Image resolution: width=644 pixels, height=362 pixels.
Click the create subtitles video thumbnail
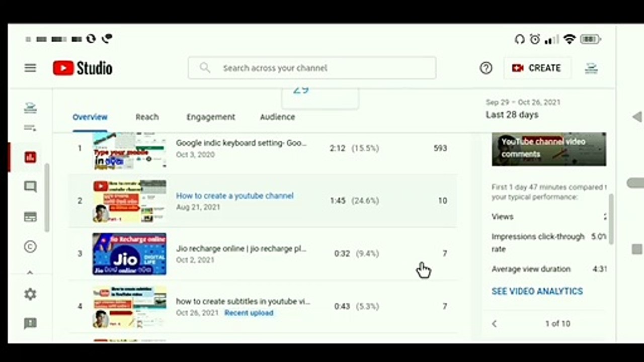pyautogui.click(x=129, y=307)
